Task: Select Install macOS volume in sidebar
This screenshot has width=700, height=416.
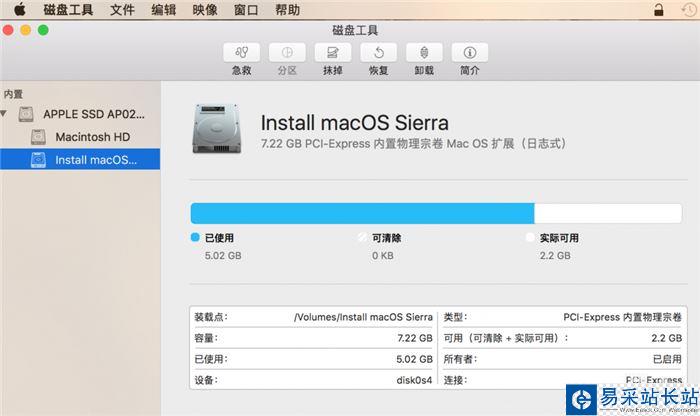Action: 95,159
